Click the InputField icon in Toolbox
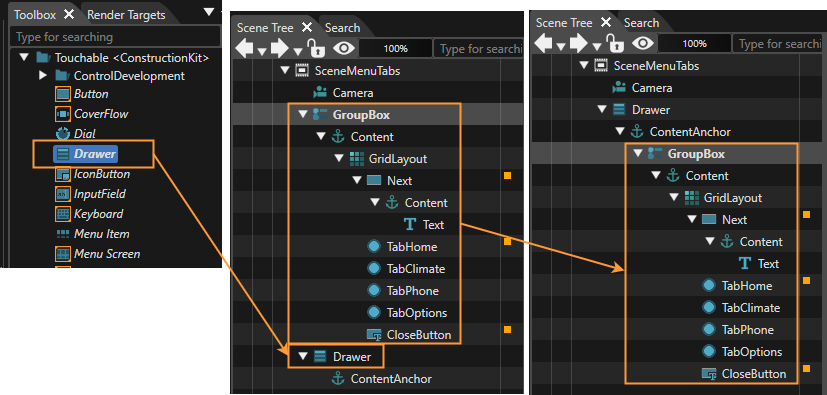This screenshot has width=827, height=395. point(63,194)
